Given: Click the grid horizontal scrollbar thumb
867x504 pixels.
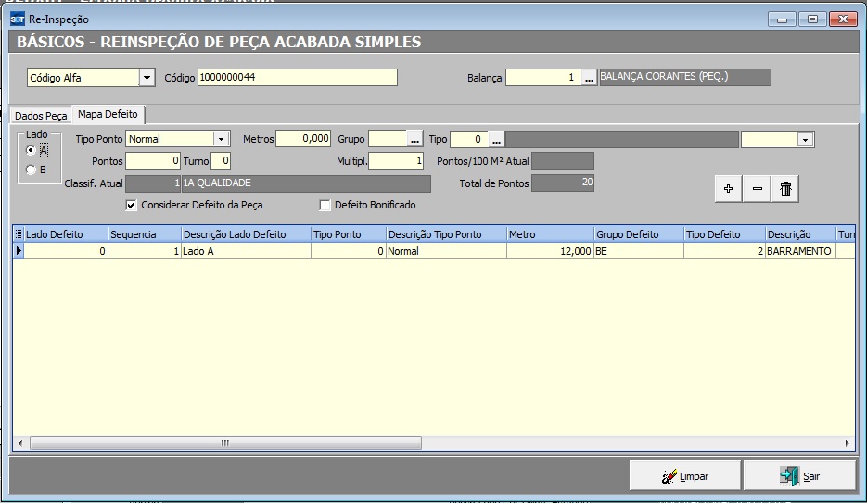Looking at the screenshot, I should (x=223, y=444).
